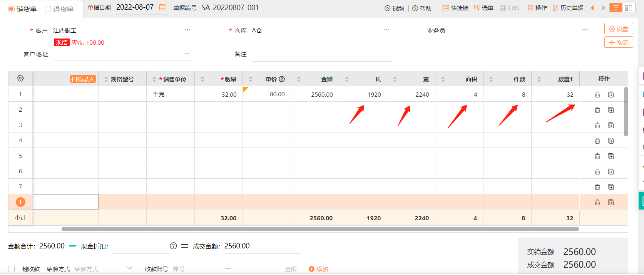This screenshot has width=644, height=275.
Task: Enable the 一键收款 checkbox
Action: pyautogui.click(x=12, y=269)
